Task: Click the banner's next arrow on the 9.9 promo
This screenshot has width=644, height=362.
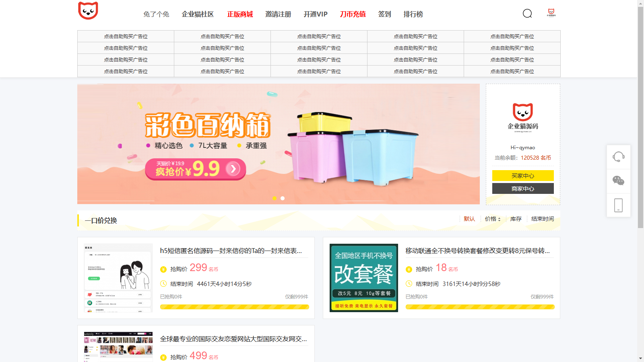Action: [x=232, y=169]
